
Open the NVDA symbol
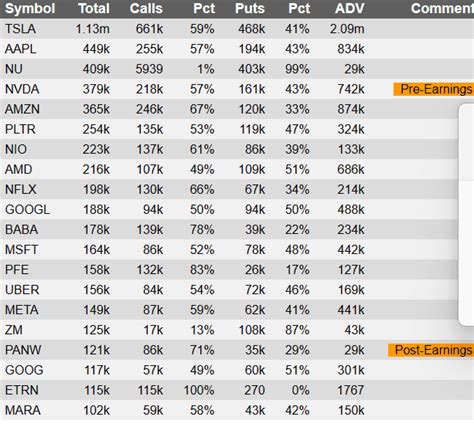(22, 89)
